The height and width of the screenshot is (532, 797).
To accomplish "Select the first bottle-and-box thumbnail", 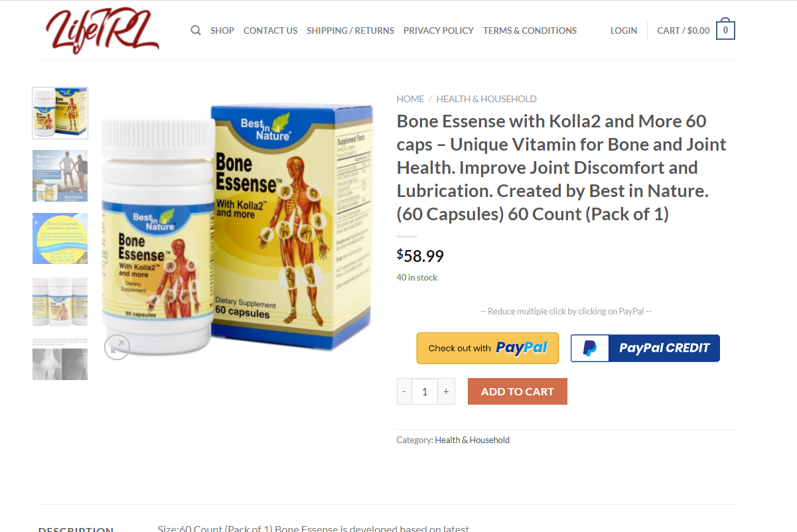I will (x=60, y=113).
